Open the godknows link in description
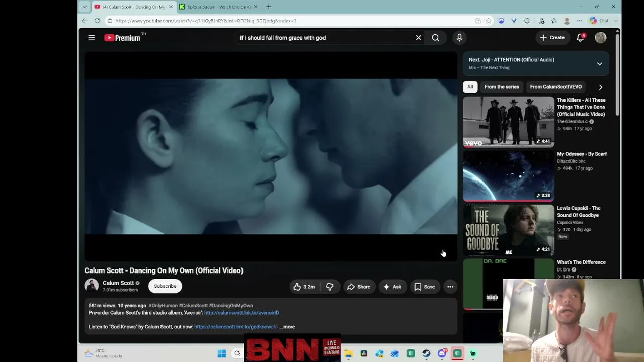 click(x=235, y=327)
